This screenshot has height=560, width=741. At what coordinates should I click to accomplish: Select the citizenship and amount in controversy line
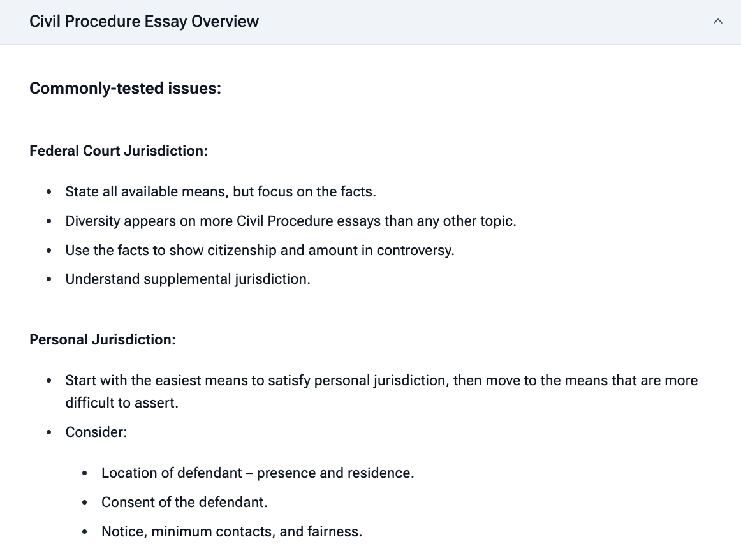click(260, 250)
